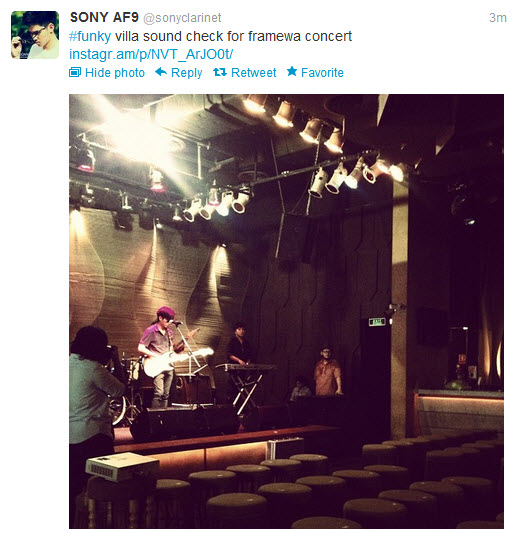Click the white projector in the photo
Screen dimensions: 515x533
tap(122, 467)
